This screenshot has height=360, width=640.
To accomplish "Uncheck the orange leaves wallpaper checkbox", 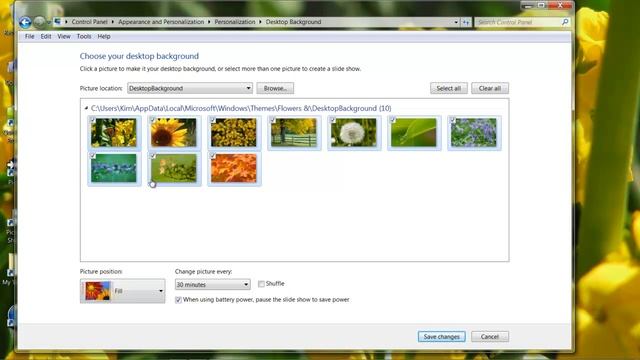I will [x=213, y=156].
